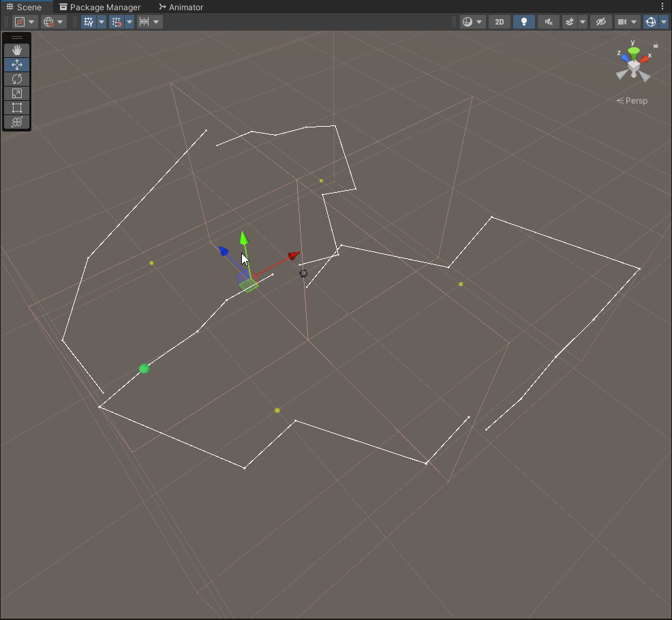
Task: Select the Hand view tool
Action: point(17,50)
